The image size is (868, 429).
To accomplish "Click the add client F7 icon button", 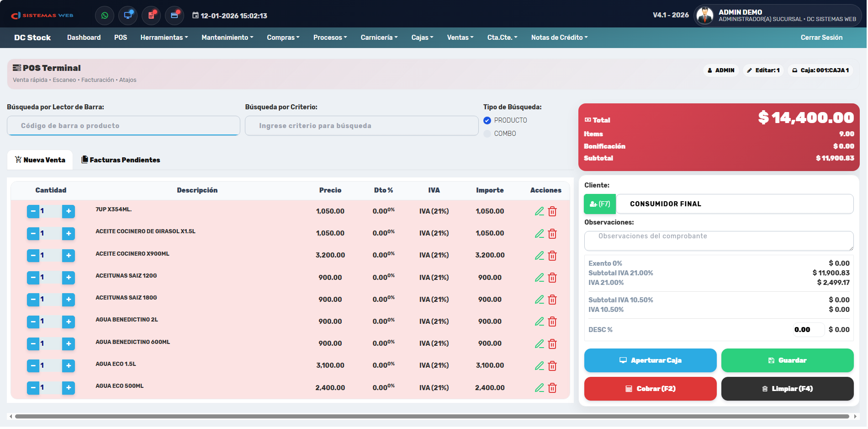I will (x=600, y=204).
